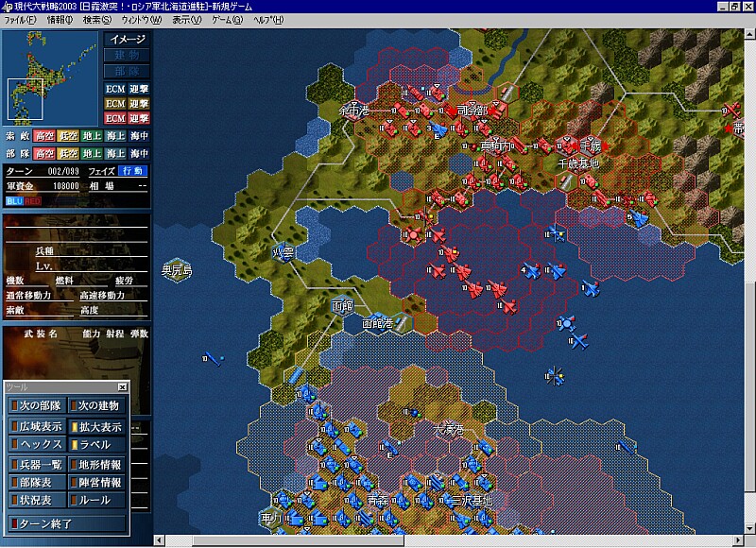Toggle 索敵 海中 search overlay
This screenshot has width=756, height=548.
(139, 136)
